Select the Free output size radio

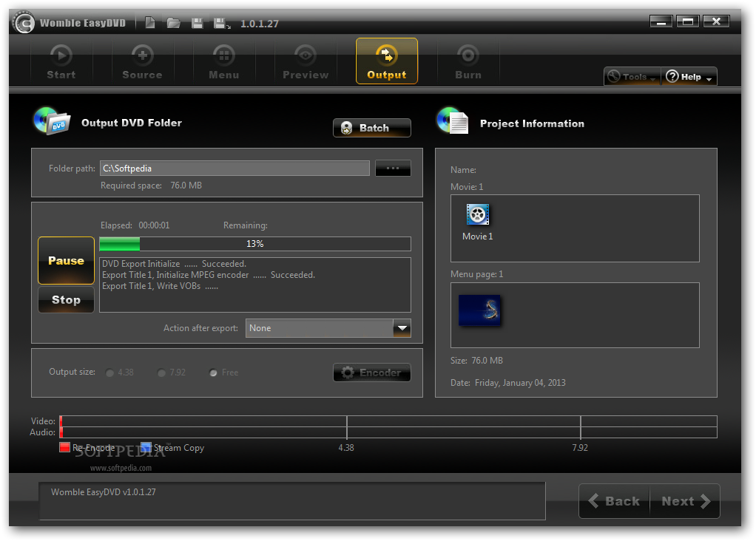213,372
